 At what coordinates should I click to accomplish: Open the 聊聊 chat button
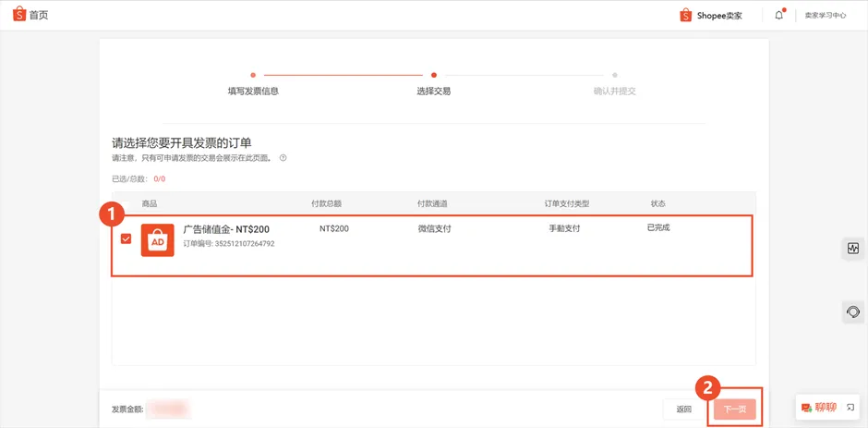[x=819, y=408]
